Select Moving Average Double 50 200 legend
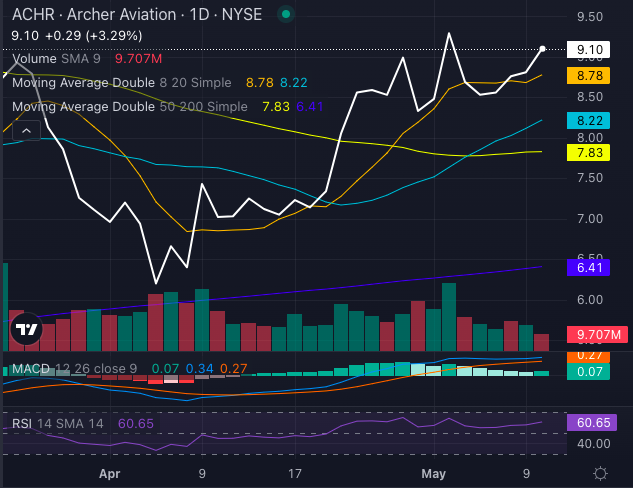Image resolution: width=633 pixels, height=488 pixels. click(x=168, y=107)
